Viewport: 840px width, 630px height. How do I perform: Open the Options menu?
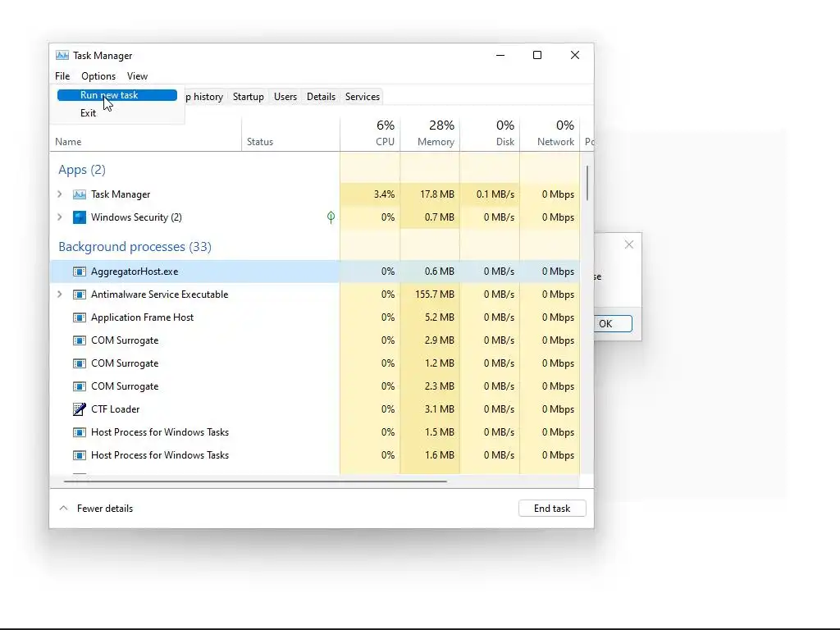[98, 76]
